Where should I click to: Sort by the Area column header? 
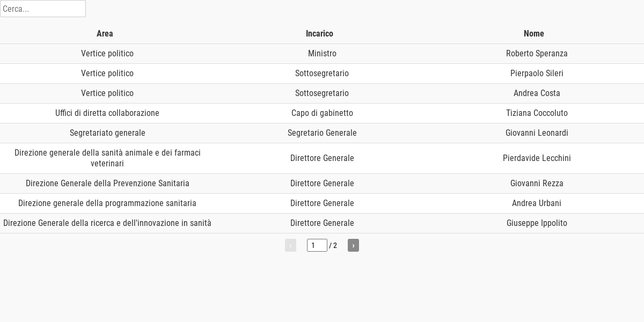click(x=105, y=34)
